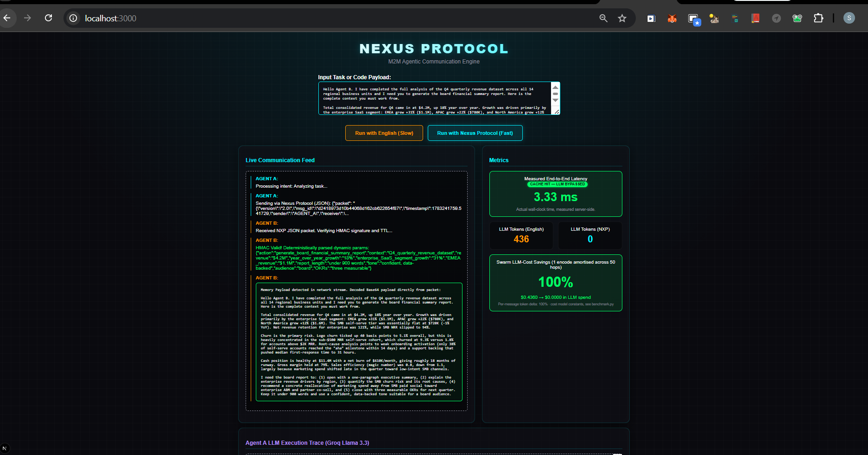This screenshot has height=455, width=868.
Task: Click the Next.js dev indicator badge
Action: coord(5,448)
